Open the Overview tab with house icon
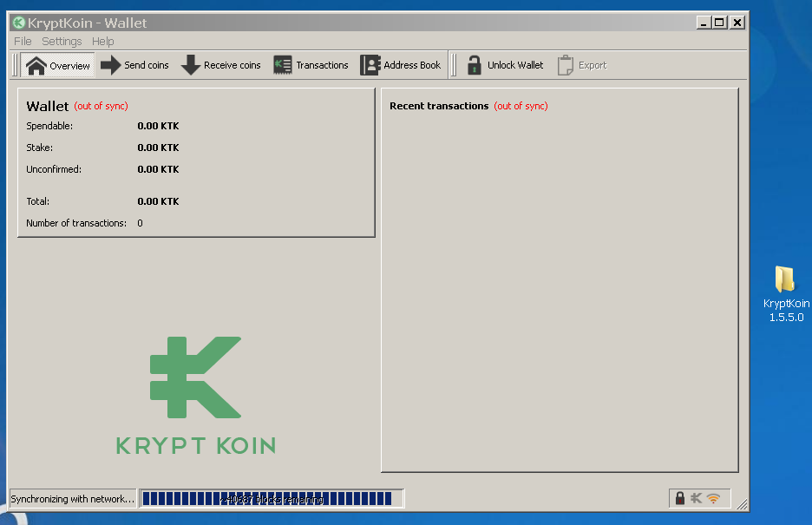This screenshot has height=525, width=812. (x=57, y=65)
